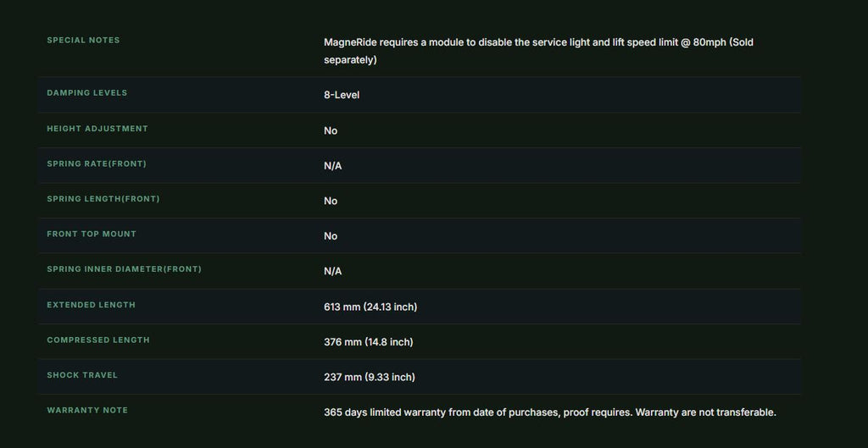Screen dimensions: 868x448
Task: Select the N/A value for Spring Rate
Action: pos(332,166)
